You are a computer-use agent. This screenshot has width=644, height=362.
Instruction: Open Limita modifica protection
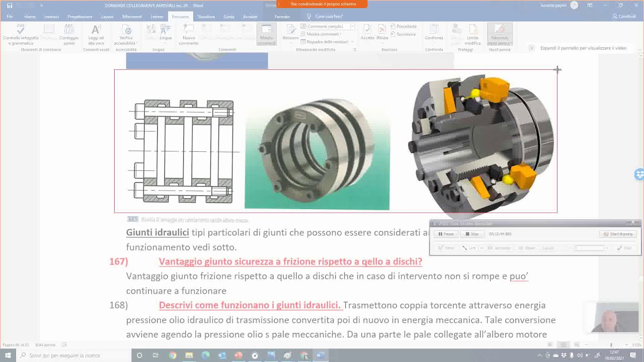[473, 35]
